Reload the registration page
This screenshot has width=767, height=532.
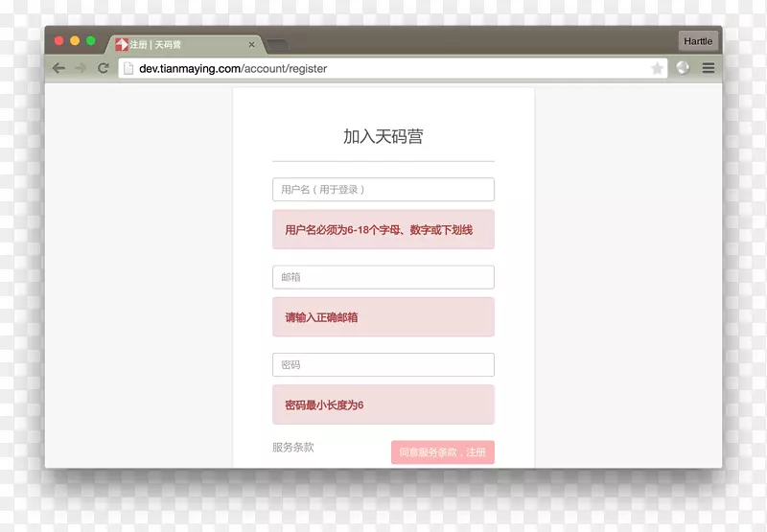103,68
